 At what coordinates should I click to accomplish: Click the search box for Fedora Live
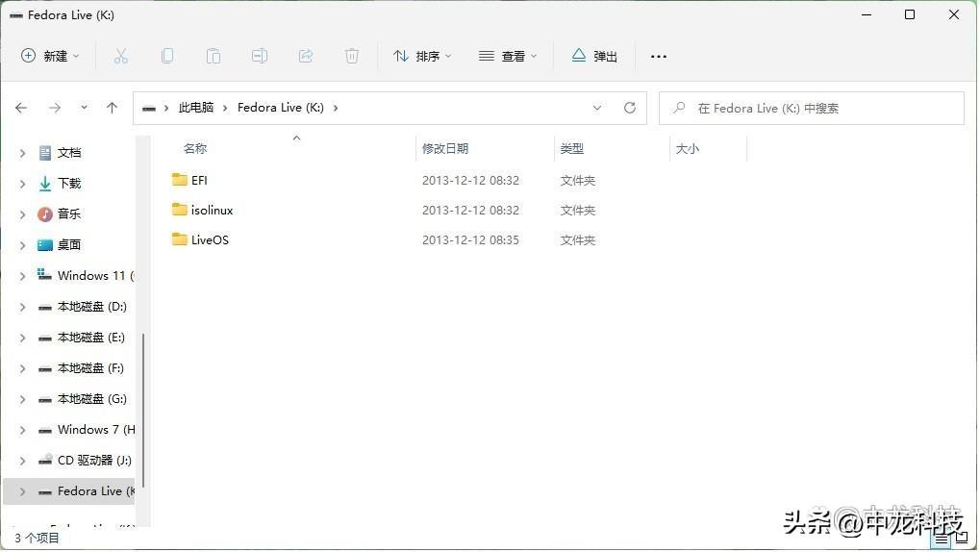tap(812, 108)
